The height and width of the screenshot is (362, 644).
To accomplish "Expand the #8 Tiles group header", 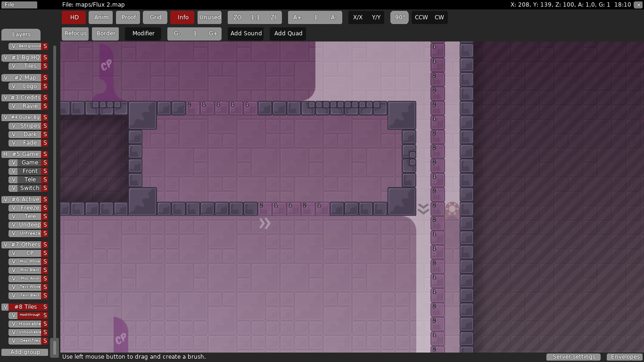I will pyautogui.click(x=26, y=307).
